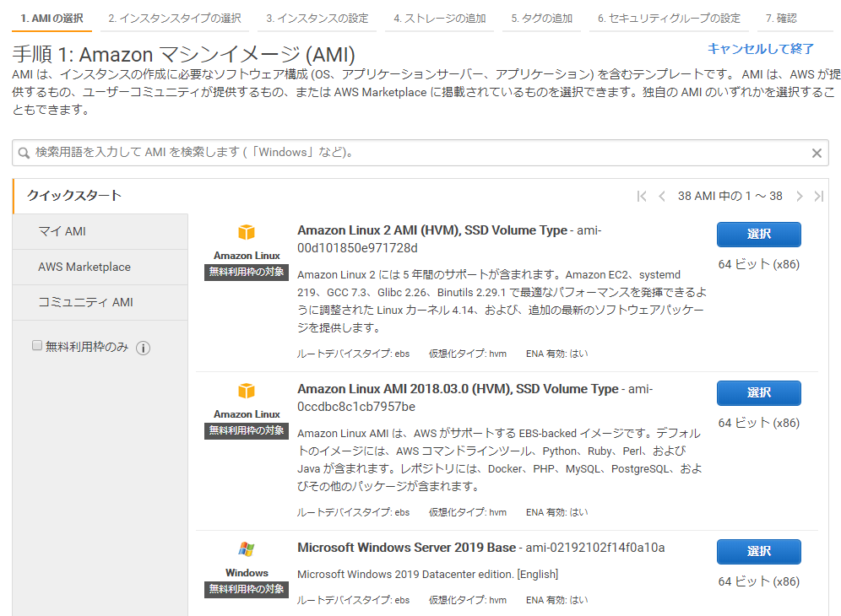Switch to 6. セキュリティグループの設定 tab

click(x=669, y=19)
